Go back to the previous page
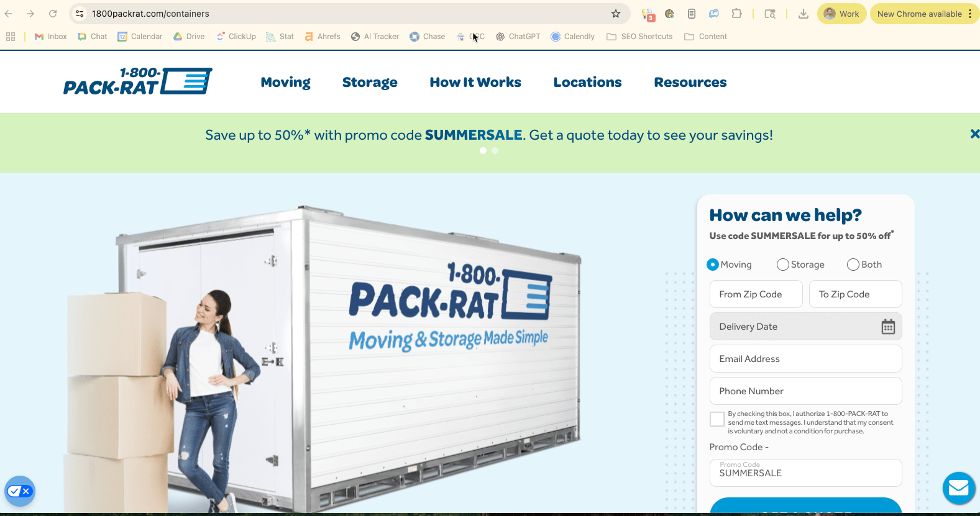 (9, 14)
